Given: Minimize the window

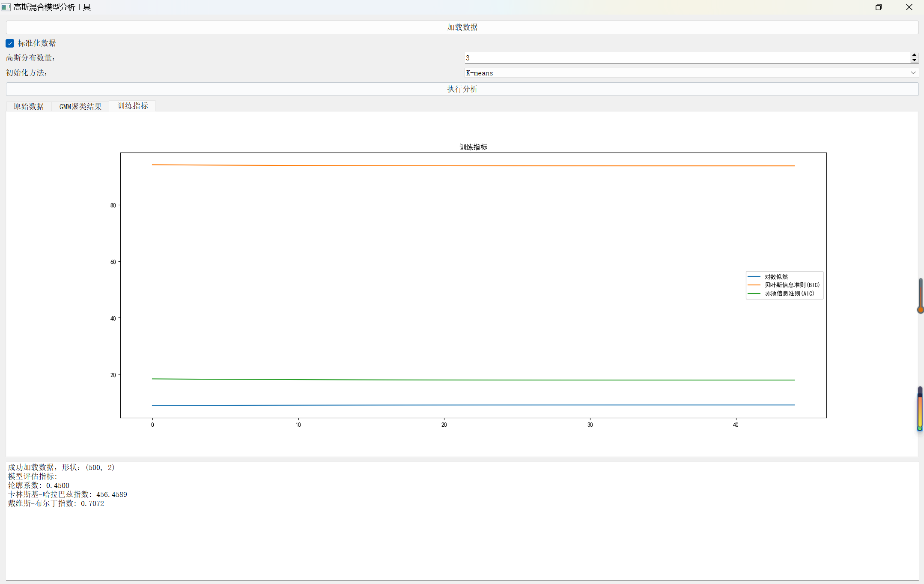Looking at the screenshot, I should tap(849, 7).
